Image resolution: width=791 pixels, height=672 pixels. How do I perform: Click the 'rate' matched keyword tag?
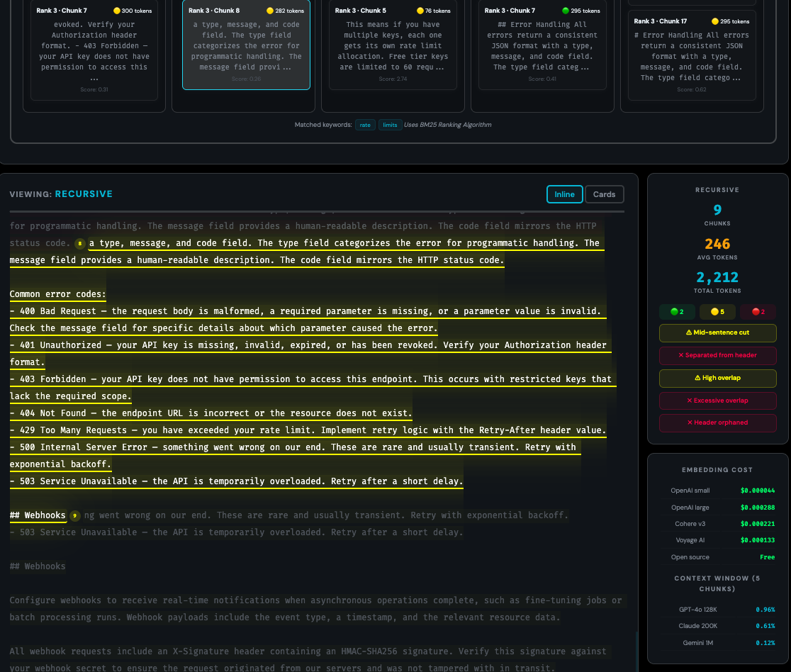(x=365, y=125)
